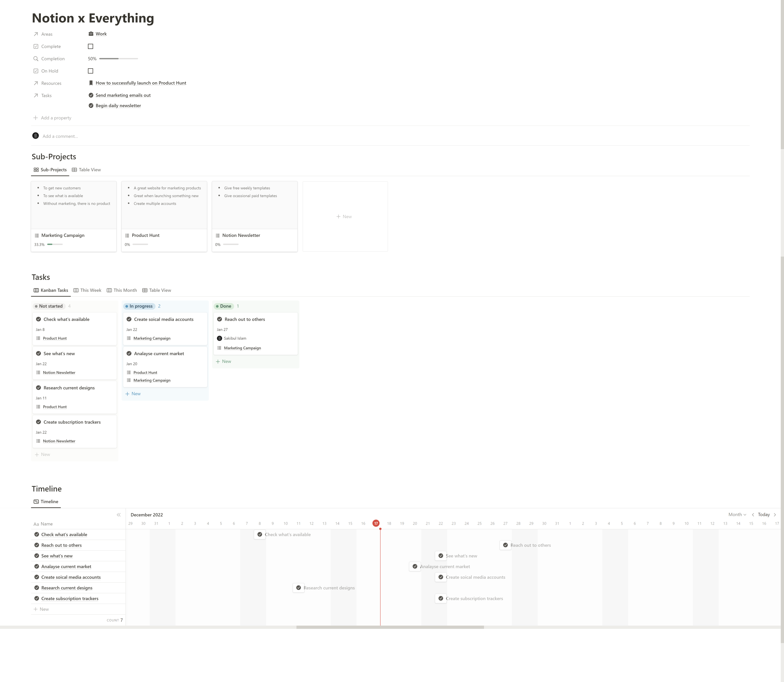Click Product Hunt card 0% progress bar

pyautogui.click(x=140, y=244)
